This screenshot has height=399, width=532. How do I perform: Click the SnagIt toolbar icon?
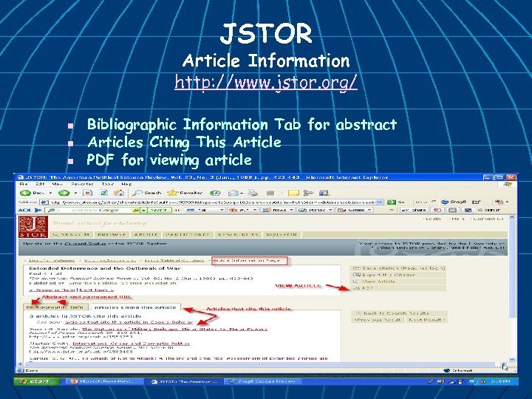454,202
